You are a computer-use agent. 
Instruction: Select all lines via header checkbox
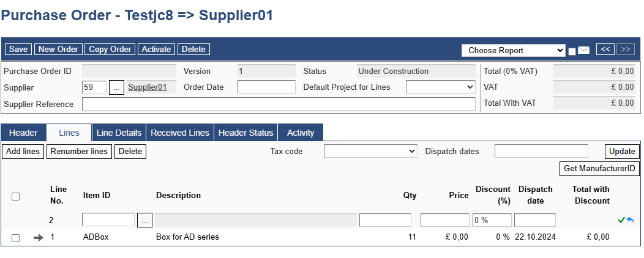pos(15,196)
